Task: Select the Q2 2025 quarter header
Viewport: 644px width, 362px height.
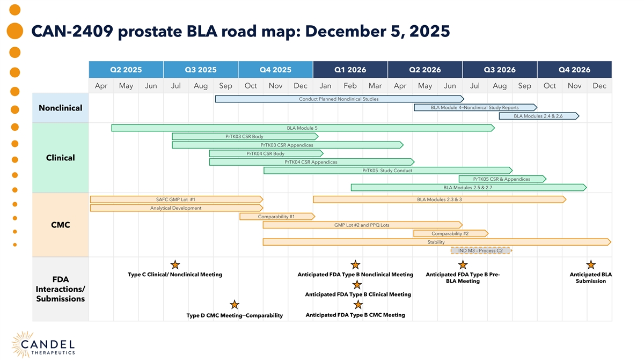Action: pos(126,70)
